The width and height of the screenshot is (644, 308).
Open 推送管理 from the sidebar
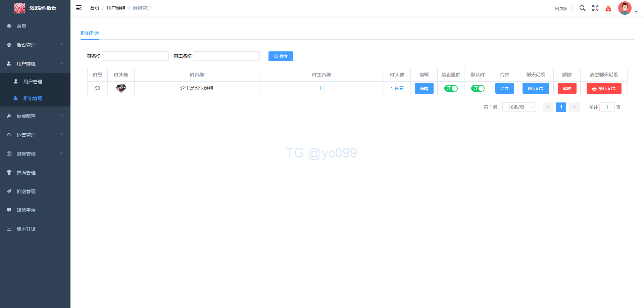pyautogui.click(x=26, y=191)
